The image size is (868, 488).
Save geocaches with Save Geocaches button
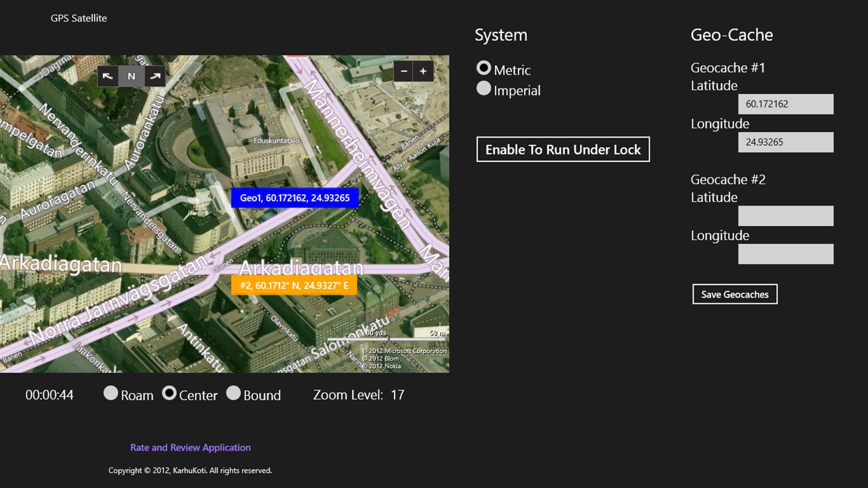pyautogui.click(x=735, y=294)
